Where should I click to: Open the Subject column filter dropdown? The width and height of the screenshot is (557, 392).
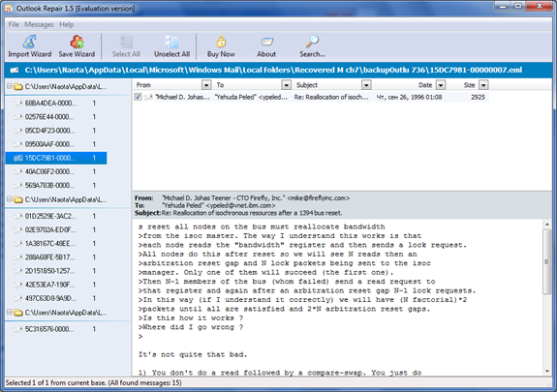click(366, 85)
